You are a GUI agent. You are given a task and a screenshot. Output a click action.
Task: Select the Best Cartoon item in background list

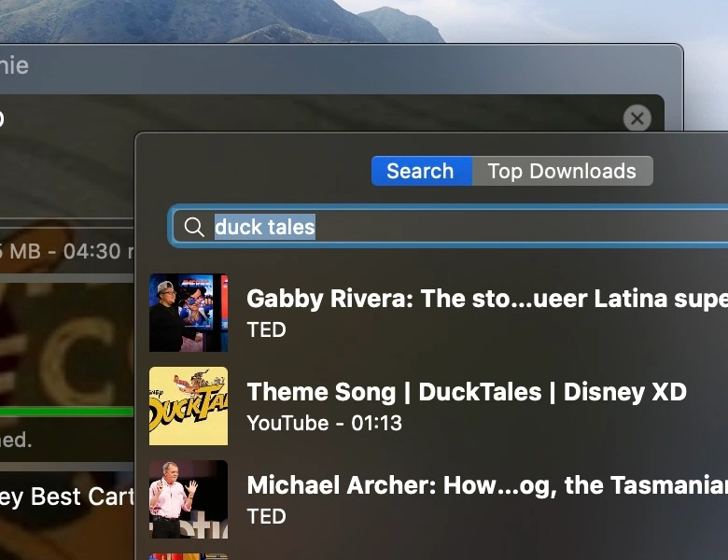[x=65, y=497]
